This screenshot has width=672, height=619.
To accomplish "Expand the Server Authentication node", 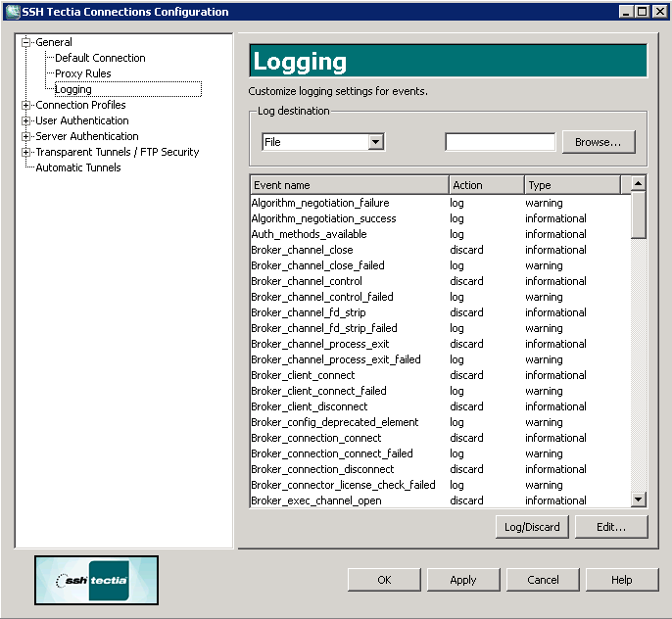I will (26, 136).
